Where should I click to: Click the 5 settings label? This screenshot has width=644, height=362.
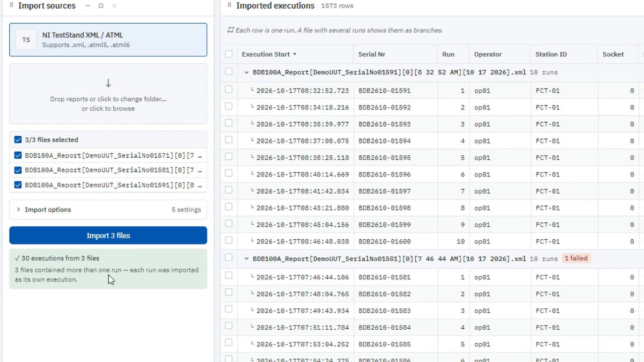click(186, 210)
